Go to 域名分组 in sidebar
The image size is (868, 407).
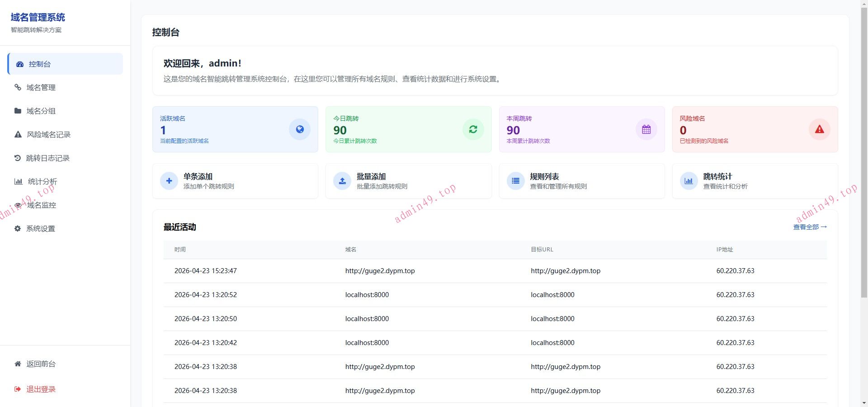(65, 111)
